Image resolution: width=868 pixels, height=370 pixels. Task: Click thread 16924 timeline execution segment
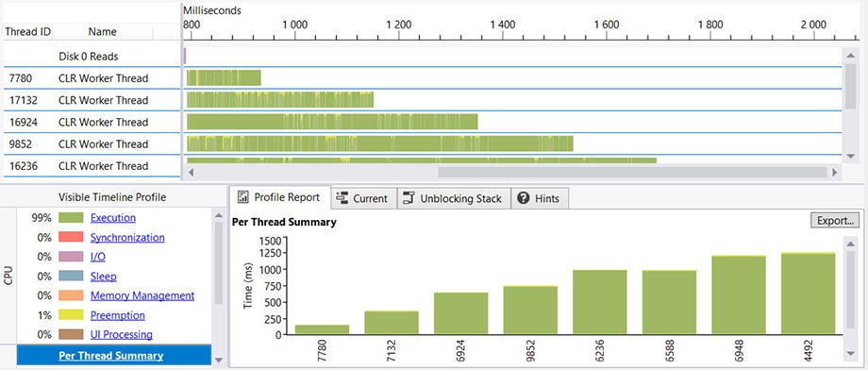332,122
